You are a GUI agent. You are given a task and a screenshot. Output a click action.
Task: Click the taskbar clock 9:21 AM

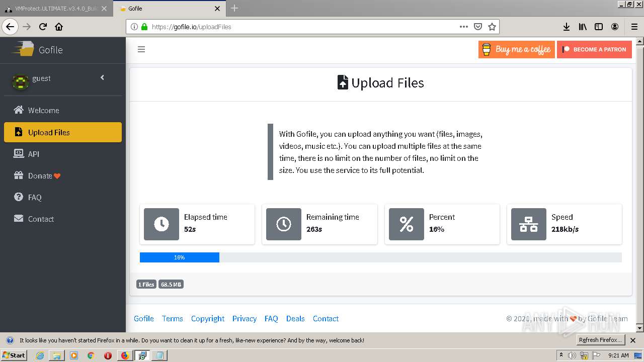[618, 355]
